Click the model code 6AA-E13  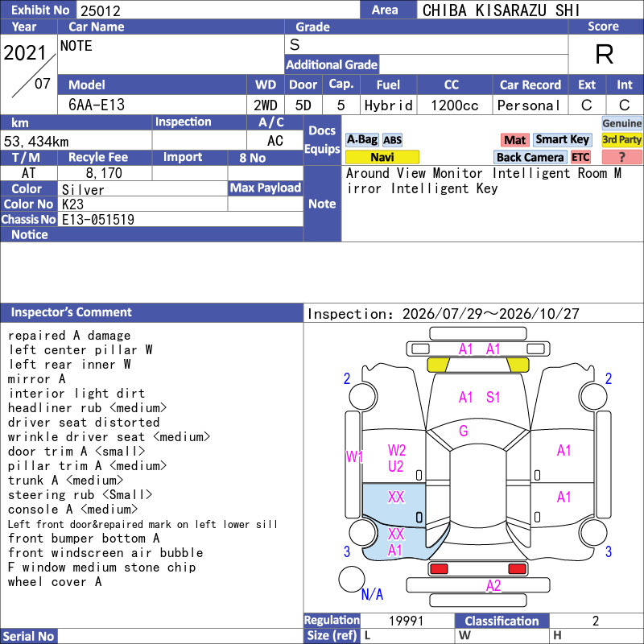pyautogui.click(x=97, y=105)
